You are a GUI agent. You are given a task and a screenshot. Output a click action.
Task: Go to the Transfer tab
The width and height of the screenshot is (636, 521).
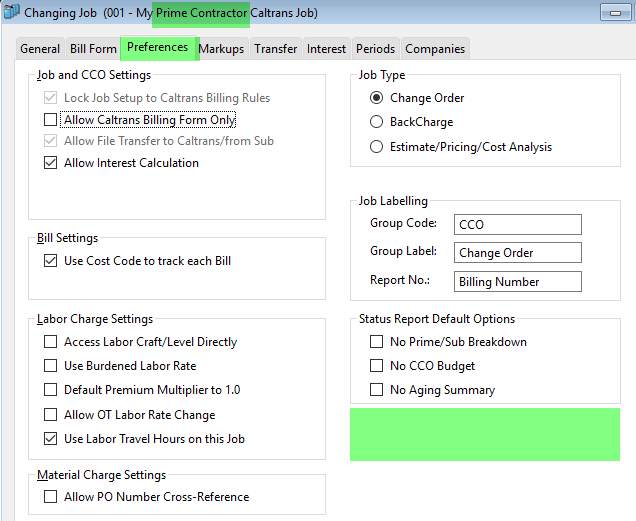[275, 49]
